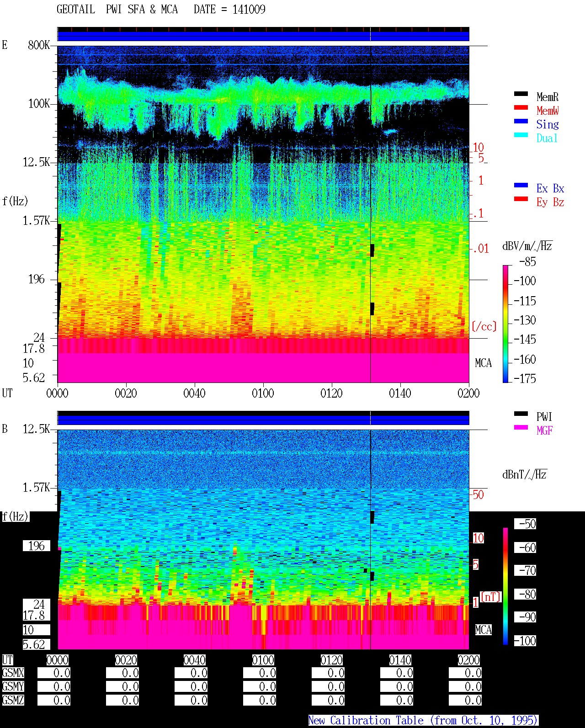This screenshot has height=728, width=585.
Task: Click the red '.01' density scale label
Action: point(480,249)
